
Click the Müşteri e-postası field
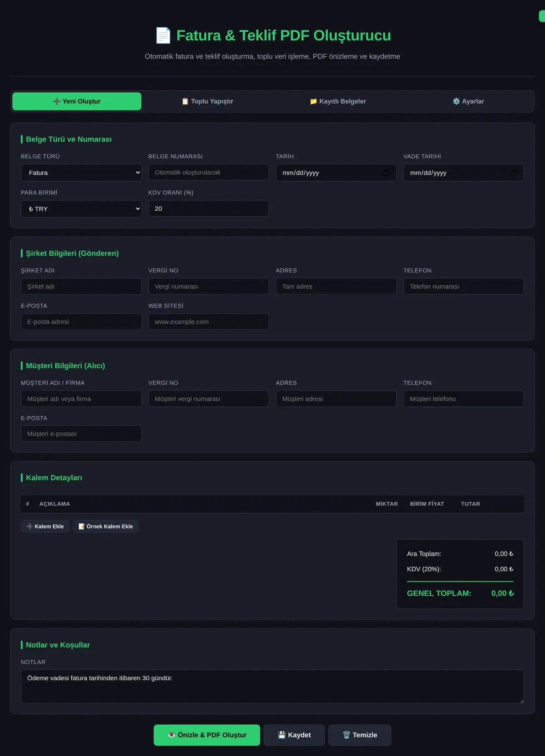81,434
